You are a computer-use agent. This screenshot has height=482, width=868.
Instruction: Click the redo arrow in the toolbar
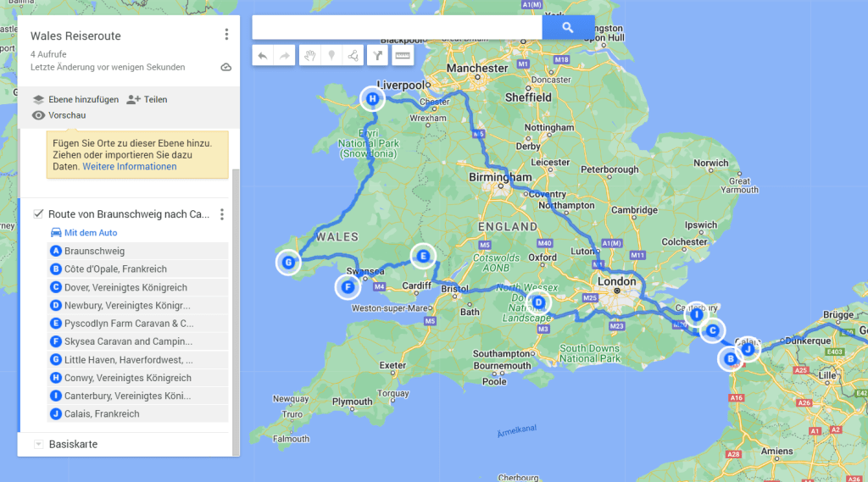click(285, 56)
